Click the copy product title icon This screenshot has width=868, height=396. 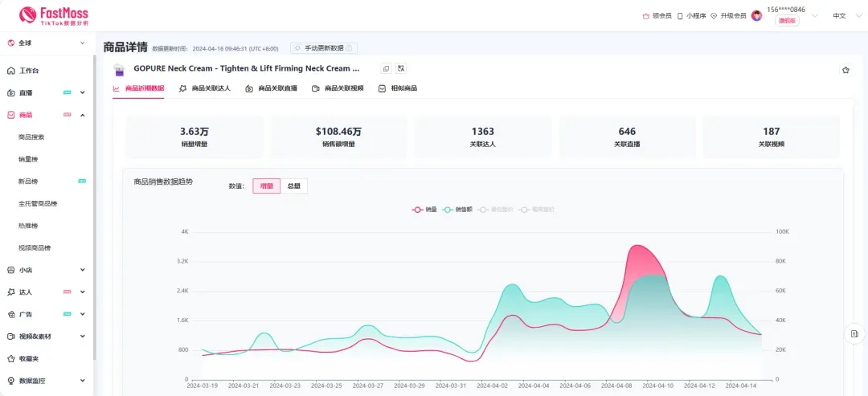[x=386, y=69]
